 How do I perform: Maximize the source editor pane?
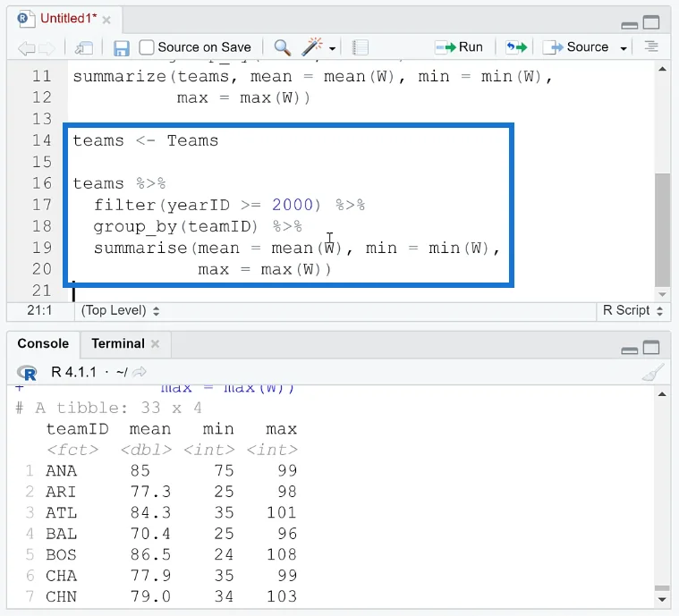pos(651,22)
